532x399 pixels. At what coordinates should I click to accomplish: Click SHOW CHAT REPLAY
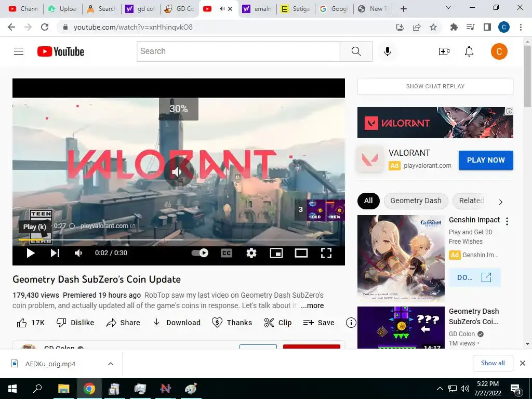pos(435,87)
